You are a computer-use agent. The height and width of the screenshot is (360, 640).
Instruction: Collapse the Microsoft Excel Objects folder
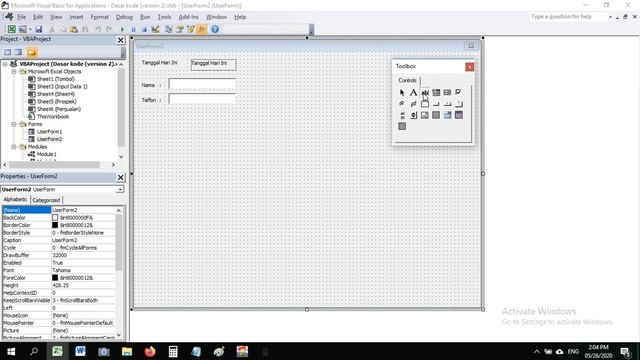point(14,71)
